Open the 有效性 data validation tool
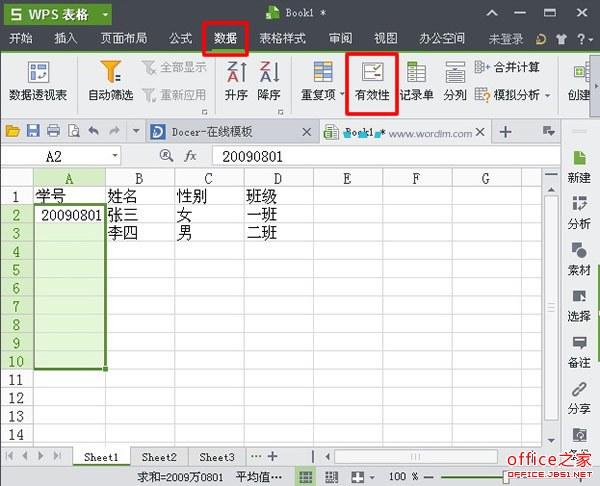This screenshot has width=600, height=486. pyautogui.click(x=372, y=82)
